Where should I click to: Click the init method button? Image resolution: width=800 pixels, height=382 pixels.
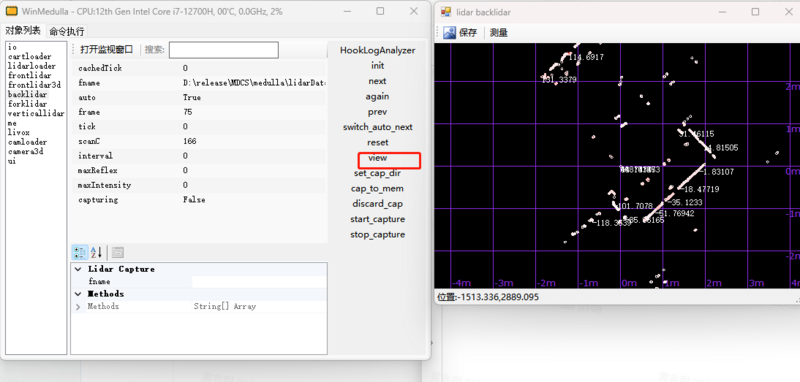(378, 66)
